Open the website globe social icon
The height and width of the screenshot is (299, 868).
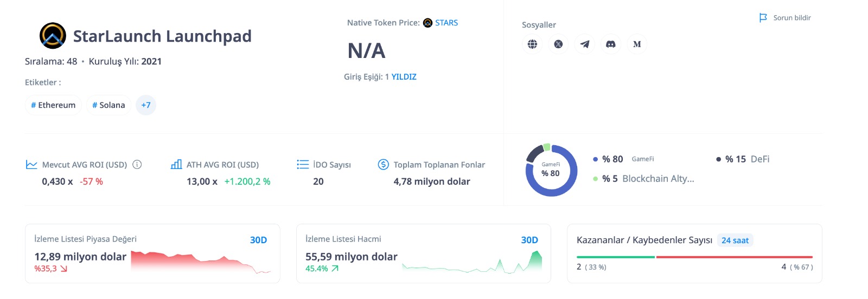pos(532,44)
